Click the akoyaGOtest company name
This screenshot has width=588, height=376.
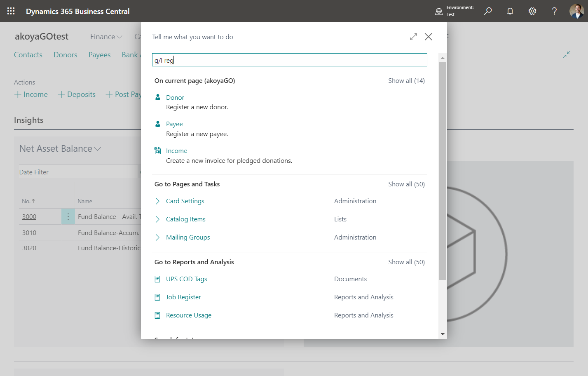(42, 36)
